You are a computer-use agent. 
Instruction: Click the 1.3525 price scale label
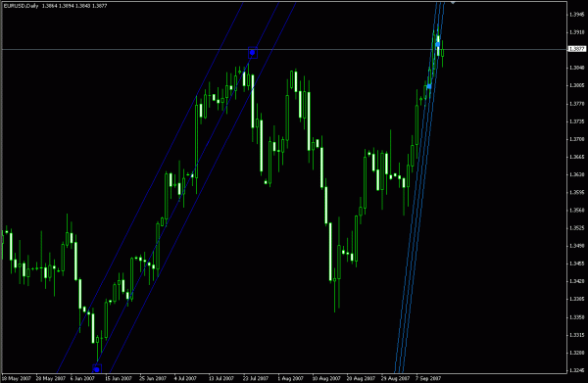point(577,228)
